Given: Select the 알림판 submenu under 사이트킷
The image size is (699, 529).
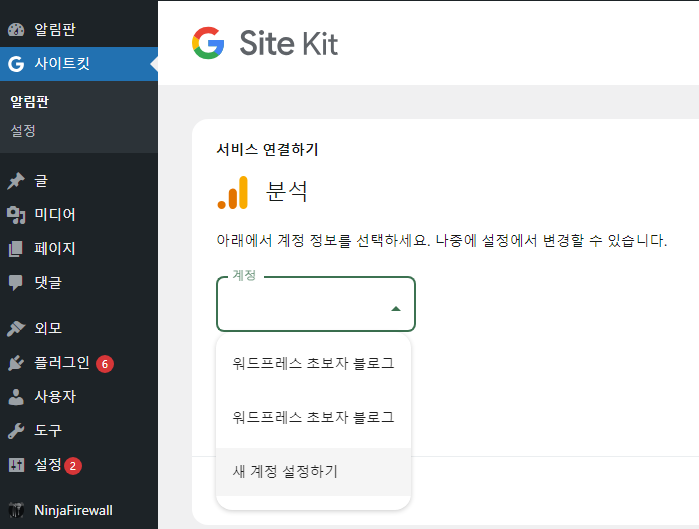Looking at the screenshot, I should tap(29, 102).
